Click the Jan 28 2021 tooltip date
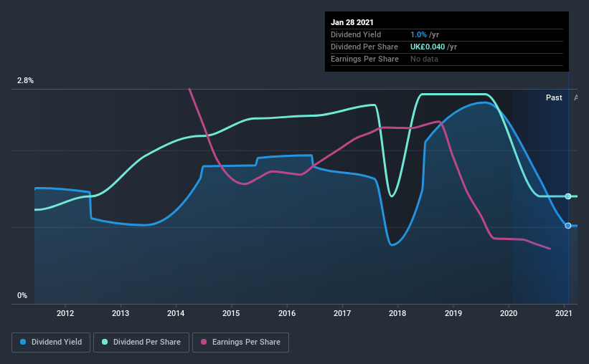Image resolution: width=589 pixels, height=364 pixels. point(352,22)
